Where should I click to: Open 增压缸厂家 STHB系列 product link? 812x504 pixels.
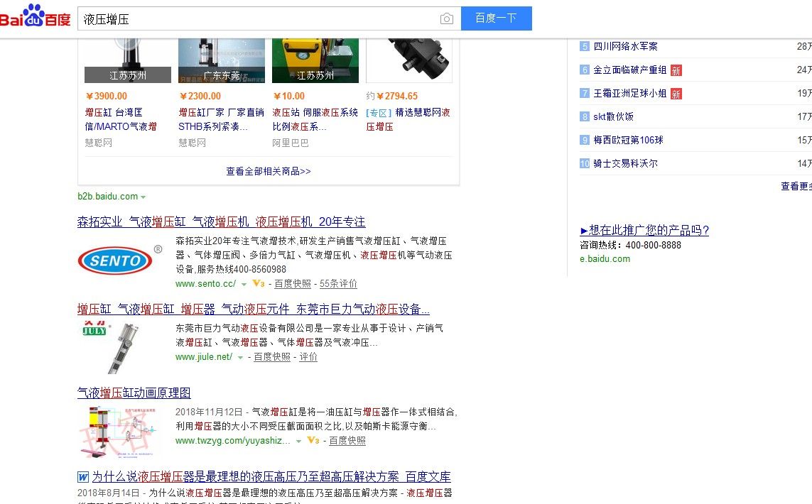[221, 119]
